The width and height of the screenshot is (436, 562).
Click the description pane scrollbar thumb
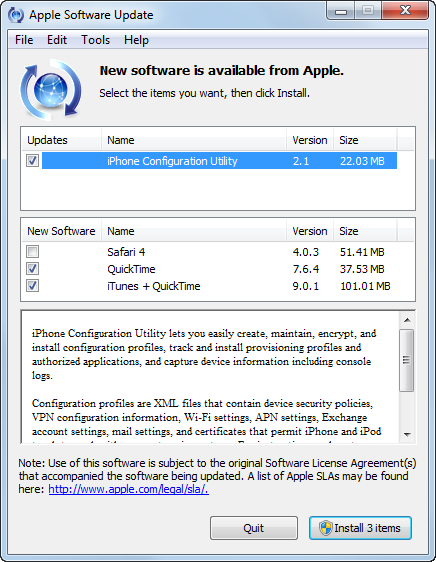tap(407, 360)
